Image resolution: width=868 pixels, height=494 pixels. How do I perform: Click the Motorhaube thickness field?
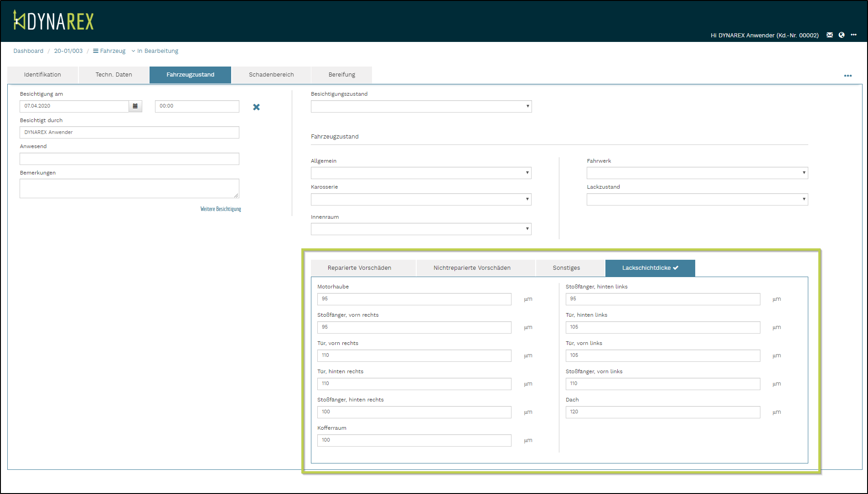pyautogui.click(x=414, y=299)
